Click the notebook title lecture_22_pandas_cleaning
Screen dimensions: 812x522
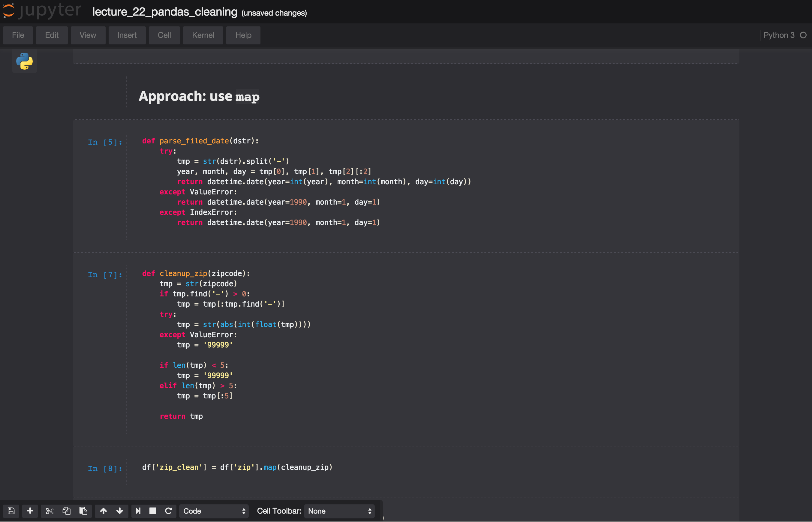click(x=165, y=12)
